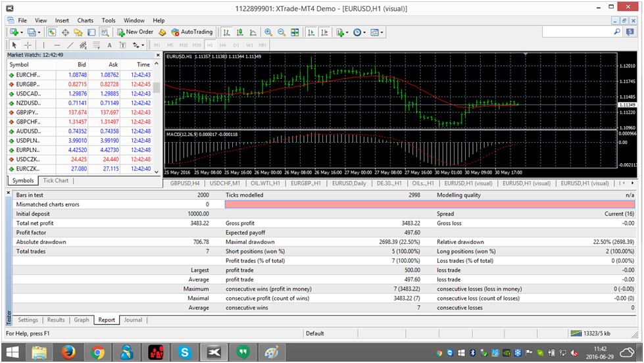644x363 pixels.
Task: Click the pink tester progress bar
Action: click(430, 205)
